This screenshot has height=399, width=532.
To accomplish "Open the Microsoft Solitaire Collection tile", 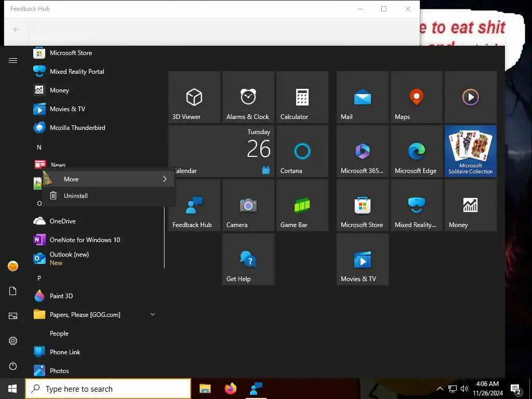I will click(471, 151).
